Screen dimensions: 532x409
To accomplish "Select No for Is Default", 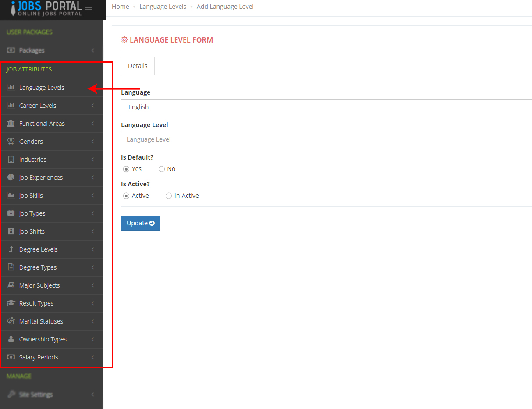I will pyautogui.click(x=162, y=169).
